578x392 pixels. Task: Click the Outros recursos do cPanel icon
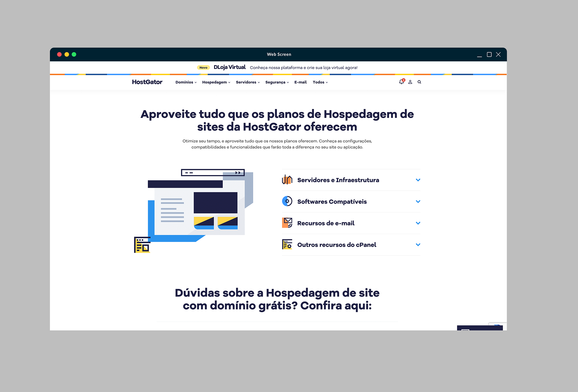287,245
